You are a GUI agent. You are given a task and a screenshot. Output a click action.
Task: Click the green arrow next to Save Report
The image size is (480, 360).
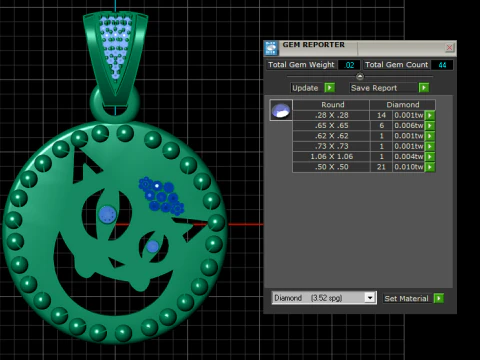point(424,88)
